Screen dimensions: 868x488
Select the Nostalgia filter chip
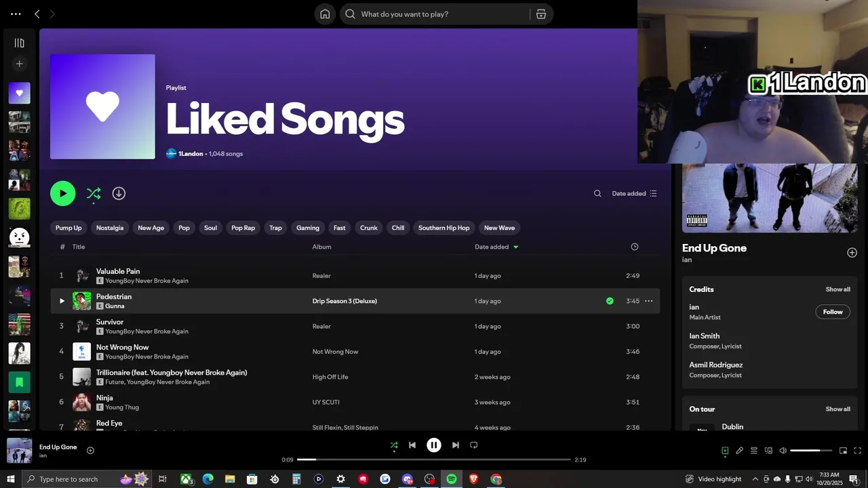coord(110,228)
